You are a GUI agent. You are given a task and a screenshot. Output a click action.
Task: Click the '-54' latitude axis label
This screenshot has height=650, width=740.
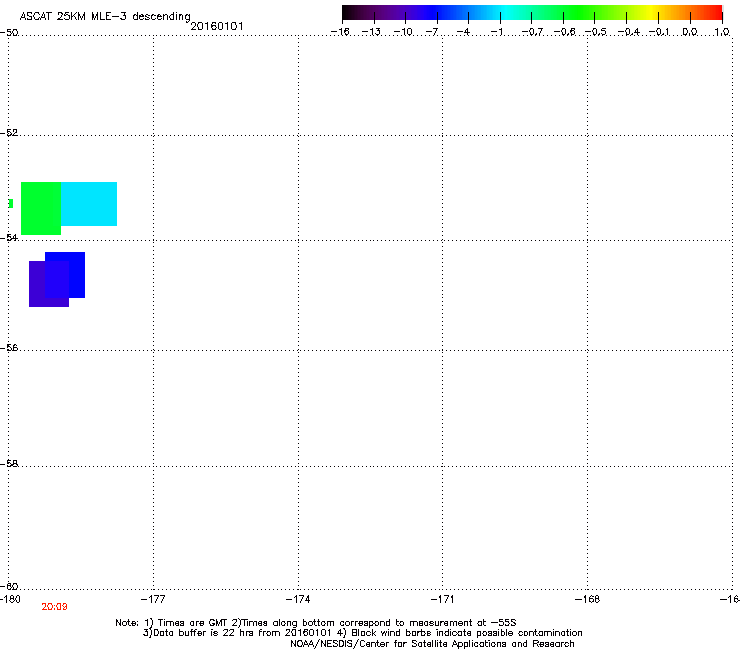9,237
